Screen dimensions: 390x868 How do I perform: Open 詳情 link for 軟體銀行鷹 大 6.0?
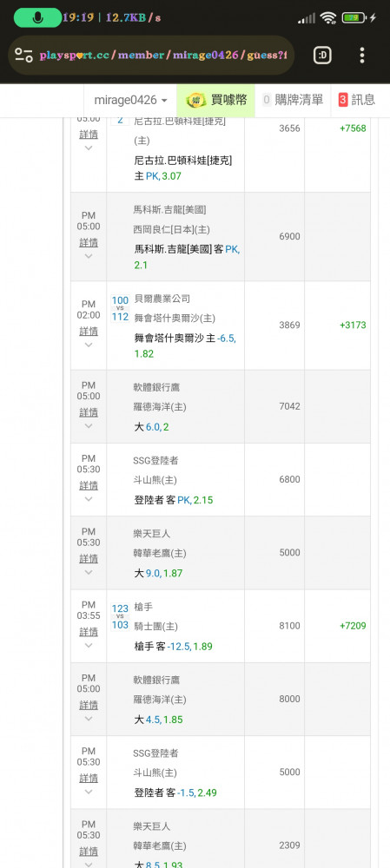pyautogui.click(x=89, y=412)
